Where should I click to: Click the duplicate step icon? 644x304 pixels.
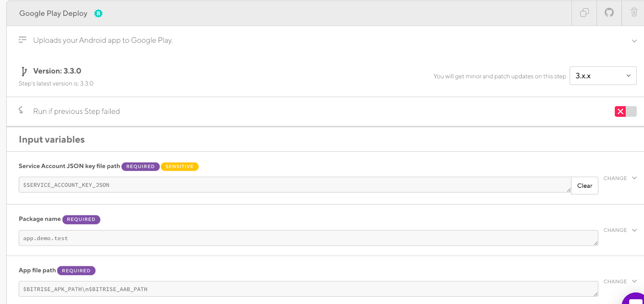click(x=584, y=13)
